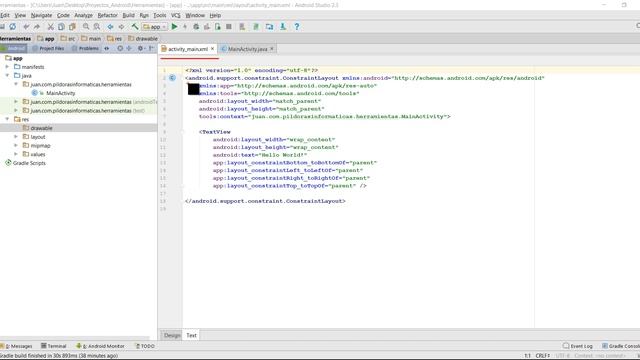Expand the test package node
Screen dimensions: 640x360
pyautogui.click(x=16, y=110)
